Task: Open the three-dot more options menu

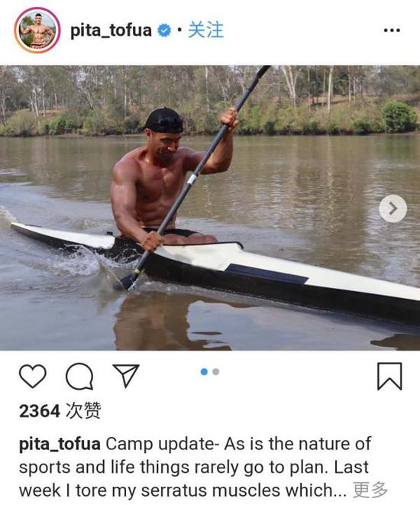Action: point(392,31)
